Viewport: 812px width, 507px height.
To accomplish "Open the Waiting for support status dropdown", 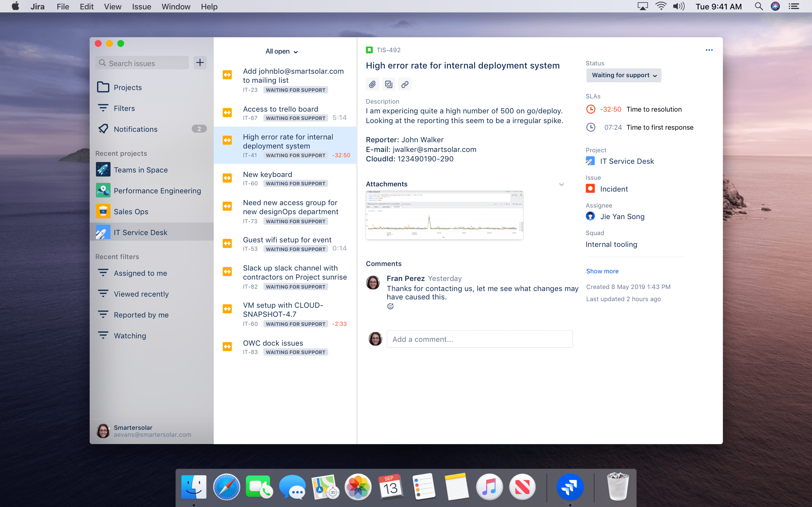I will pyautogui.click(x=623, y=75).
